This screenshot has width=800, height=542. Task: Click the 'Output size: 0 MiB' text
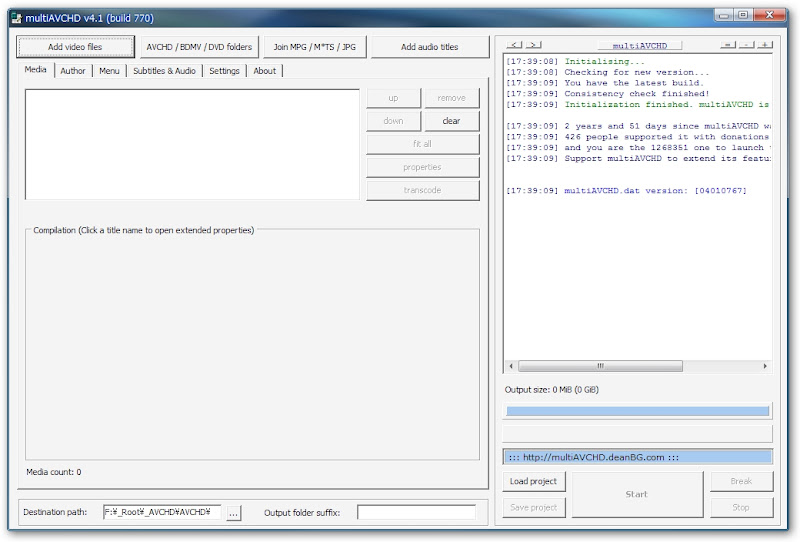point(552,390)
